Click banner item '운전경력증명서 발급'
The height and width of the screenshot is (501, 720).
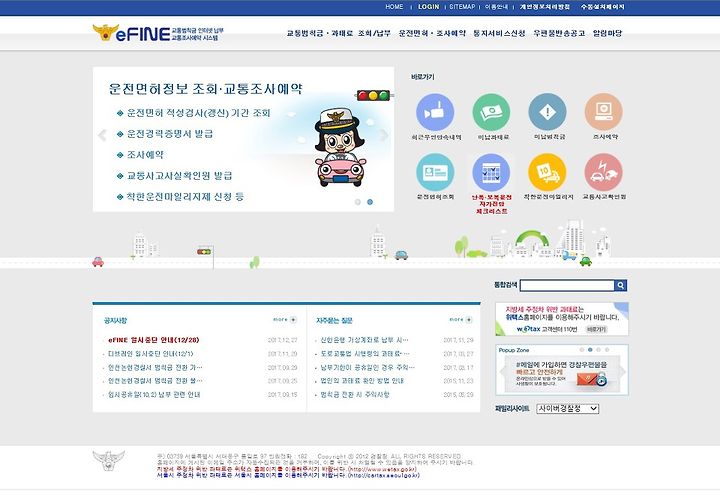[x=170, y=134]
